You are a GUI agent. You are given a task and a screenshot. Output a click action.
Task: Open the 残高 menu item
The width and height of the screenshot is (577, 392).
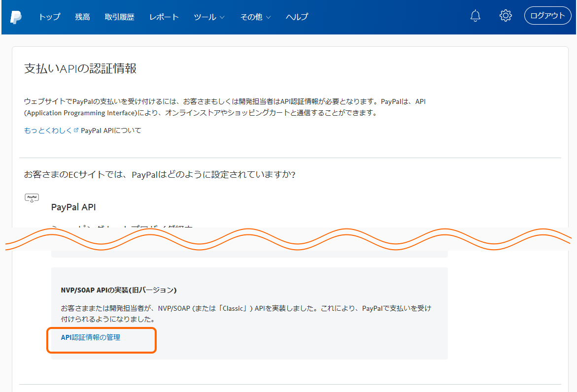82,17
